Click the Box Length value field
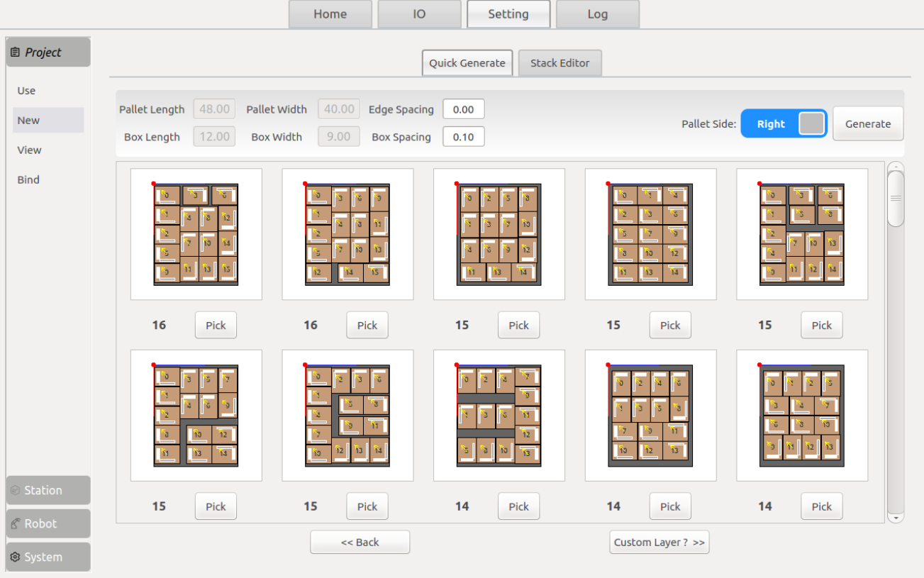924x578 pixels. 215,137
